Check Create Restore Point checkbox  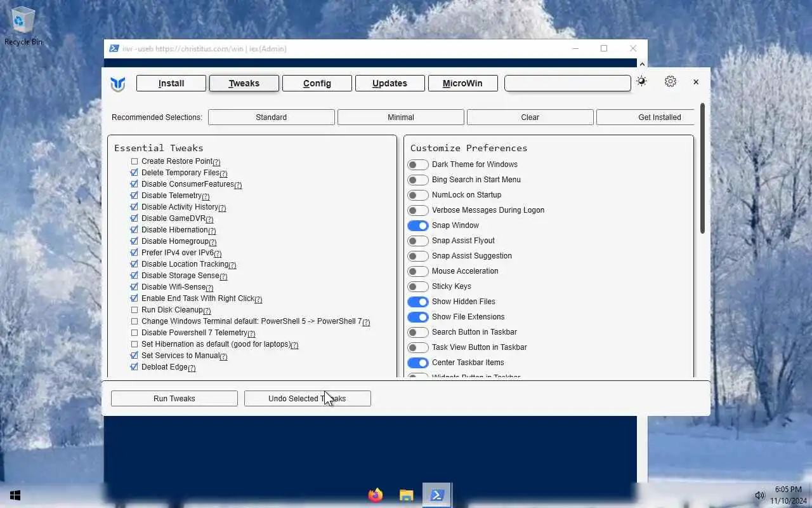134,161
